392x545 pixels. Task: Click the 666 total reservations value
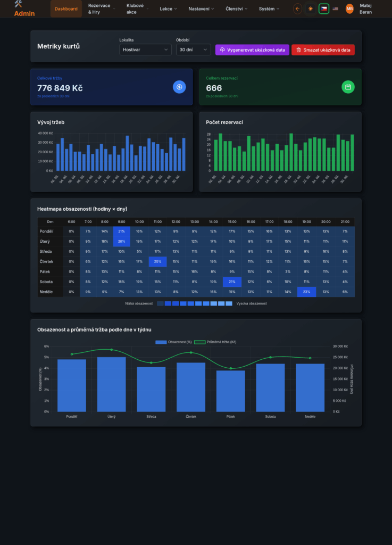214,88
